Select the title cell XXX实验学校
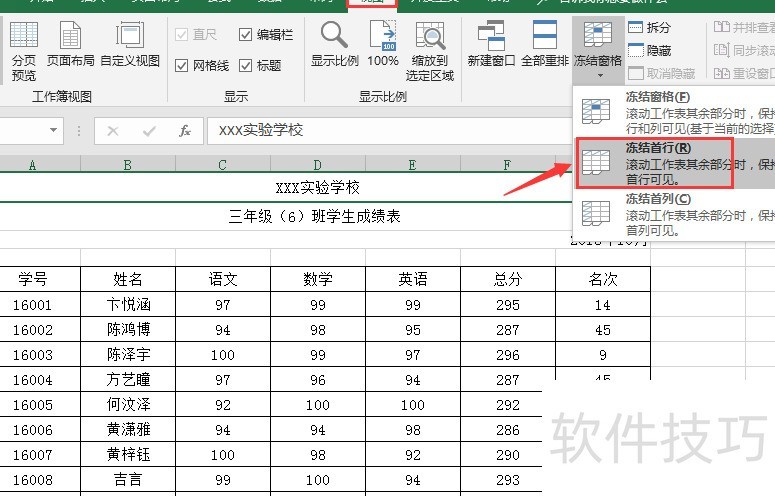Image resolution: width=775 pixels, height=496 pixels. pyautogui.click(x=317, y=188)
